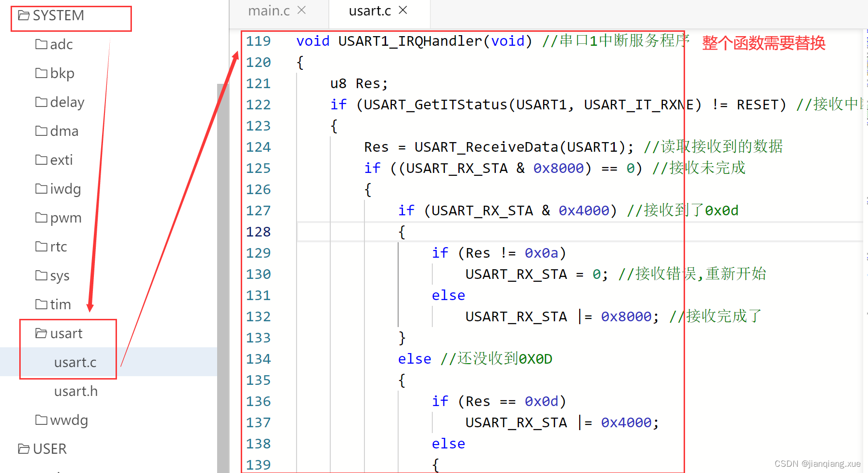Click the adc folder icon
This screenshot has height=473, width=868.
(41, 44)
